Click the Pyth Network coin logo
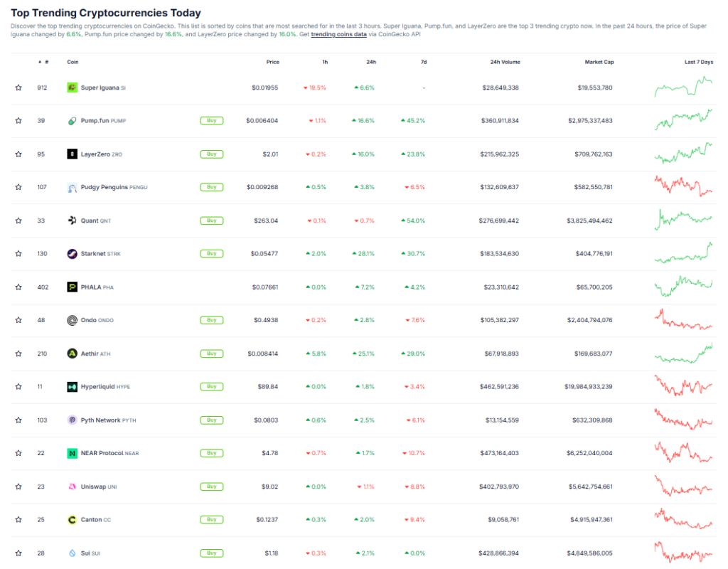The width and height of the screenshot is (728, 569). 72,420
